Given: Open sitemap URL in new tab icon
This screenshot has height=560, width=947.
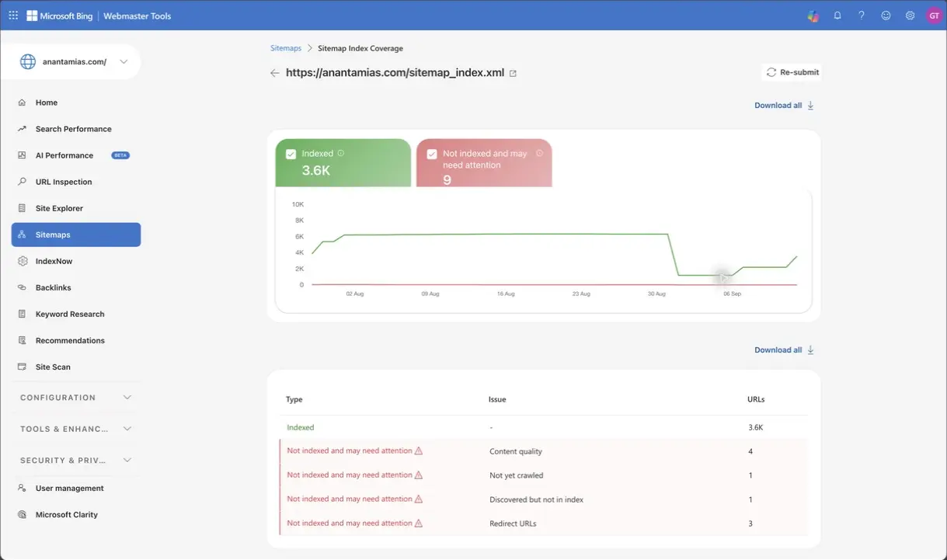Looking at the screenshot, I should click(x=513, y=73).
